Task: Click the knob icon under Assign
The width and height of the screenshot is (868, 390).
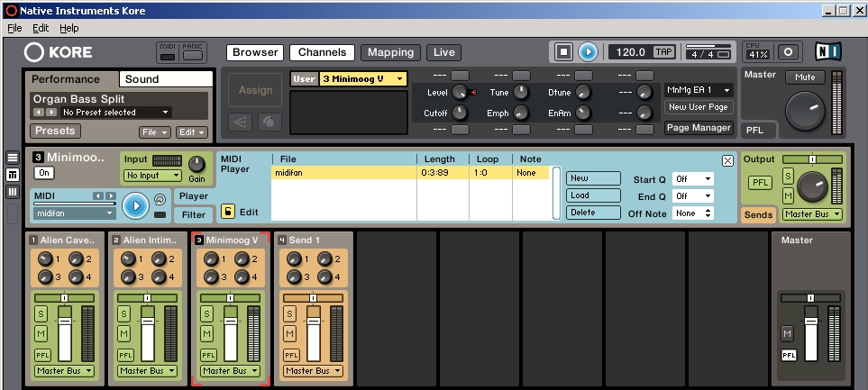Action: coord(270,122)
